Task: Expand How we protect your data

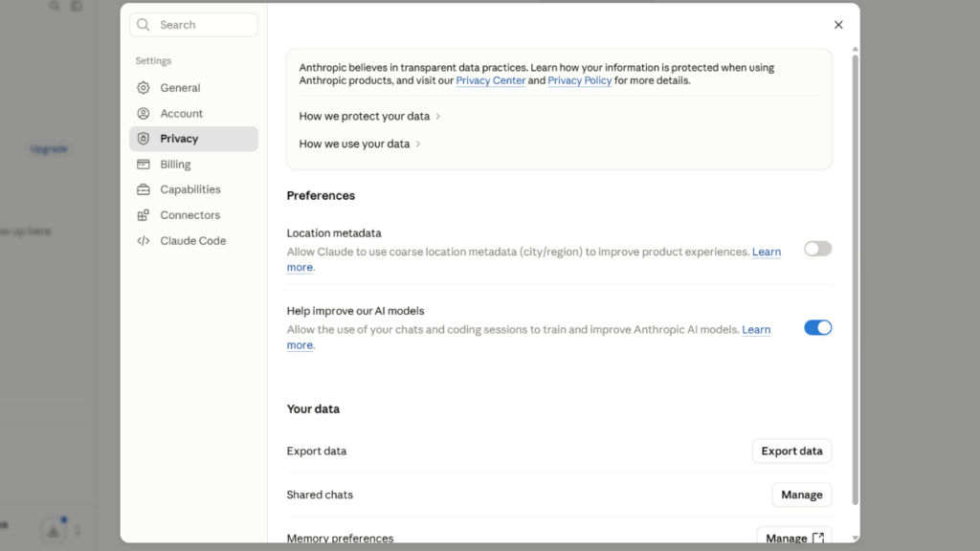Action: [369, 116]
